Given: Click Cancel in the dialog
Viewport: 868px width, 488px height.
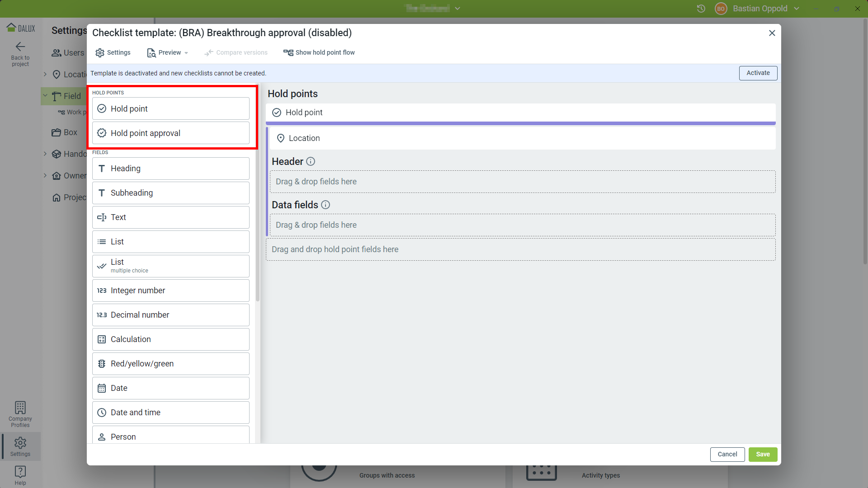Looking at the screenshot, I should tap(727, 455).
